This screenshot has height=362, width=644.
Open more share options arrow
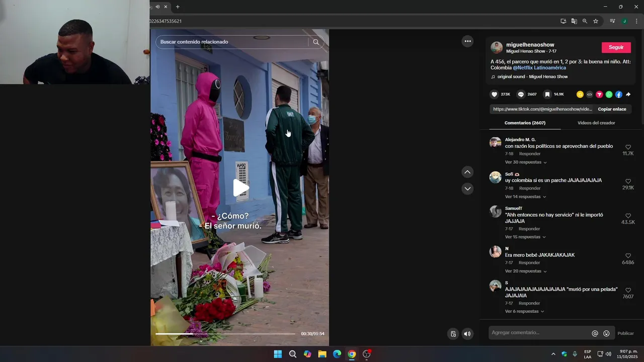pos(628,95)
